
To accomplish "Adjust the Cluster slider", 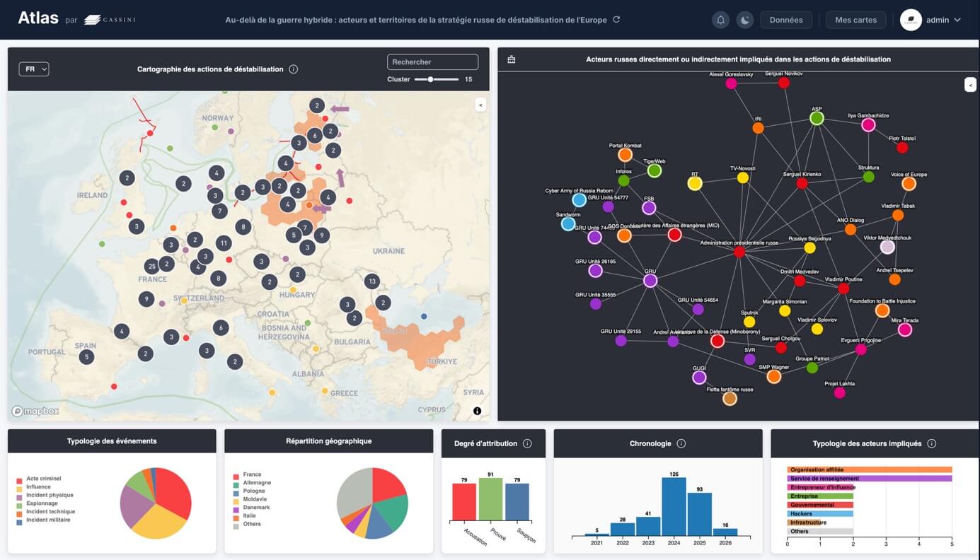I will click(430, 81).
